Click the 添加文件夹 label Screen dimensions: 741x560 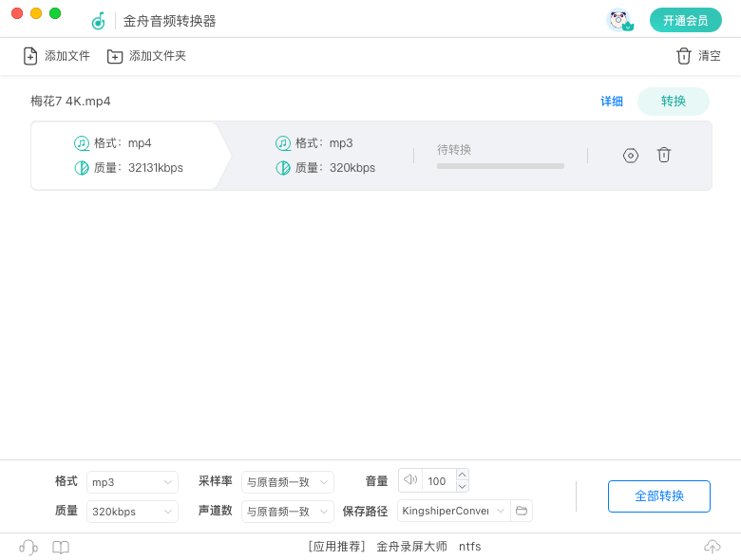pyautogui.click(x=158, y=56)
